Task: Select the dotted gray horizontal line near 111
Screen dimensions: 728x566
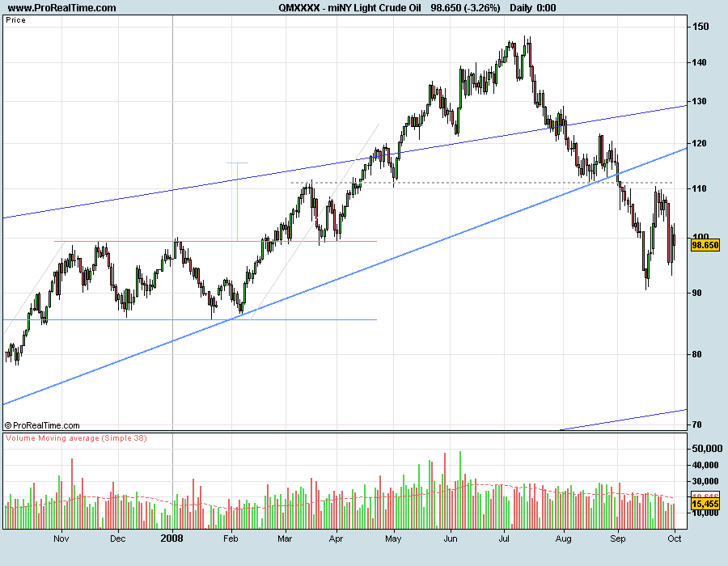Action: (481, 183)
